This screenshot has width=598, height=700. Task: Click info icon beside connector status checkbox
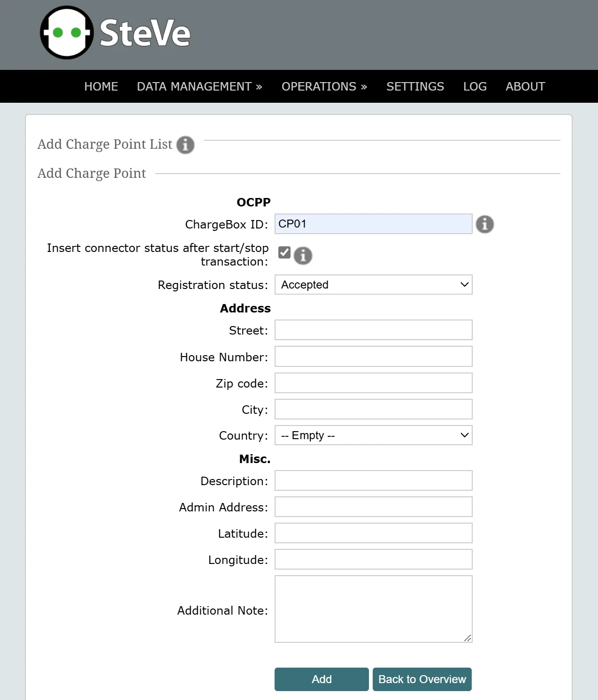click(303, 256)
